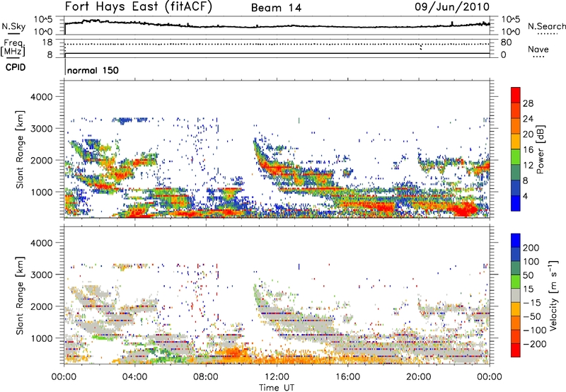Viewport: 566px width, 392px height.
Task: Click the "200" label on Velocity colorbar
Action: 531,248
